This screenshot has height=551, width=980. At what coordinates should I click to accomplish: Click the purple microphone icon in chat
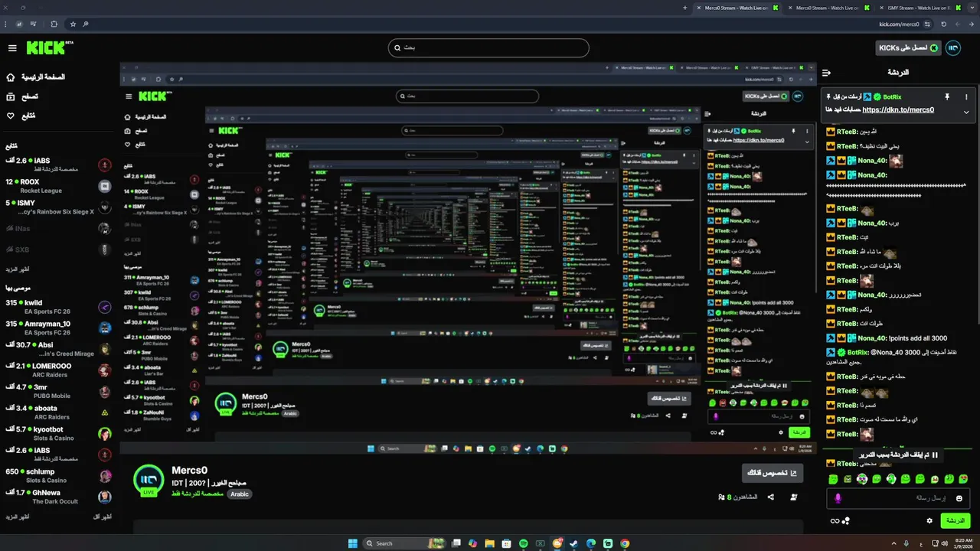tap(838, 498)
